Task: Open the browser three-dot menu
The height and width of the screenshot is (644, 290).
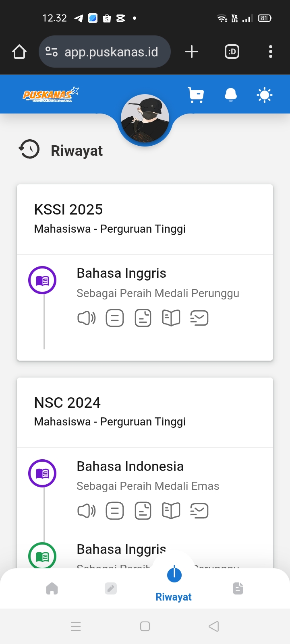Action: (270, 52)
